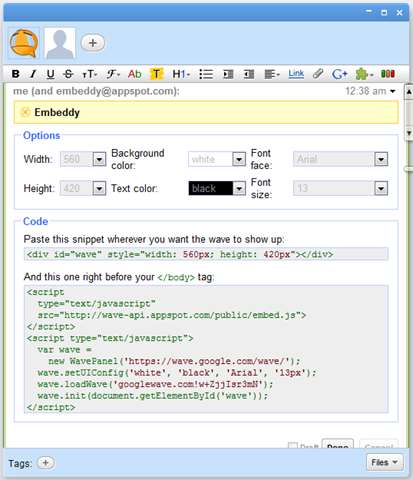This screenshot has width=413, height=480.
Task: Toggle strikethrough formatting
Action: coord(68,74)
